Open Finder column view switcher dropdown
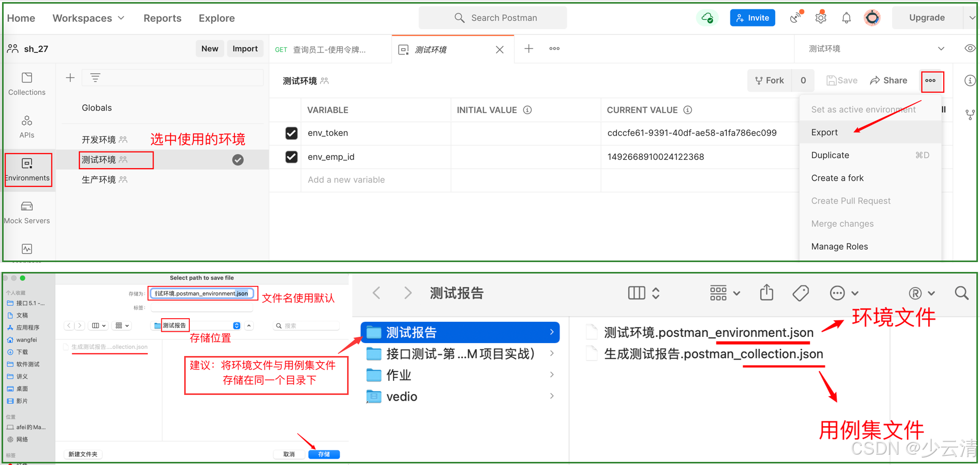The image size is (980, 465). tap(643, 293)
